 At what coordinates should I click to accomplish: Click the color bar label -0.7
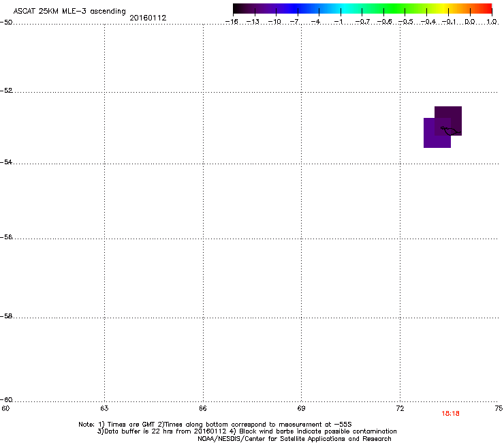[362, 22]
